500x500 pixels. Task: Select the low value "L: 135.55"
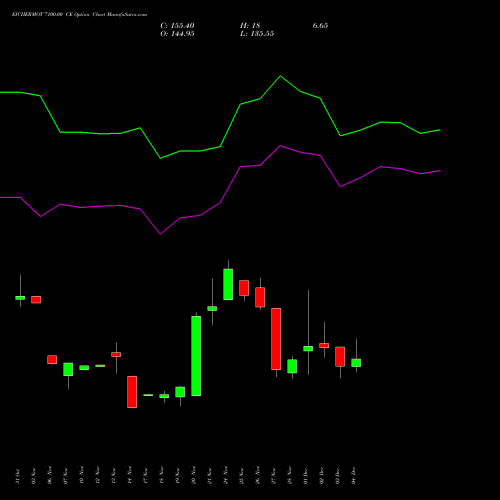pos(257,34)
